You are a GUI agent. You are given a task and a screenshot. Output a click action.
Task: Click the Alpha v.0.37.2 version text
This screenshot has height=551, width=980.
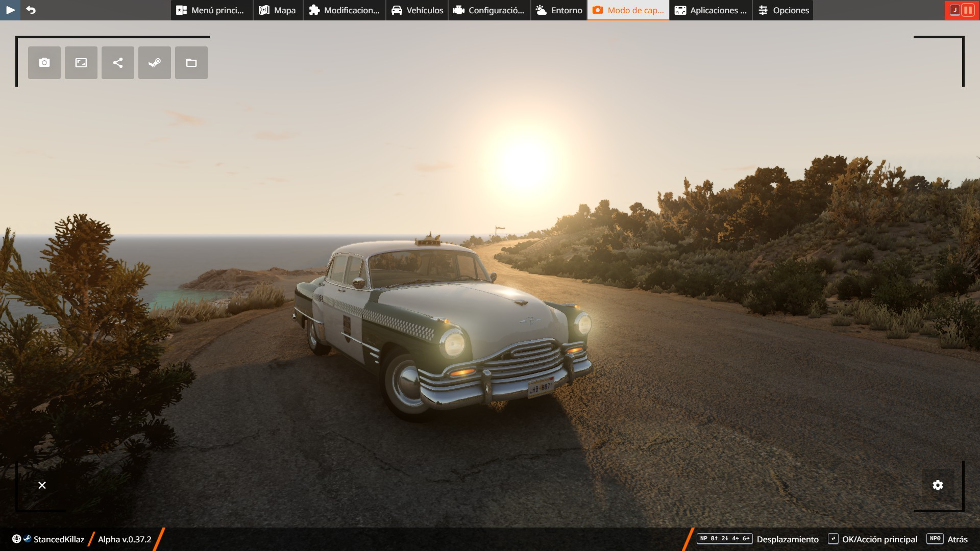[x=125, y=539]
